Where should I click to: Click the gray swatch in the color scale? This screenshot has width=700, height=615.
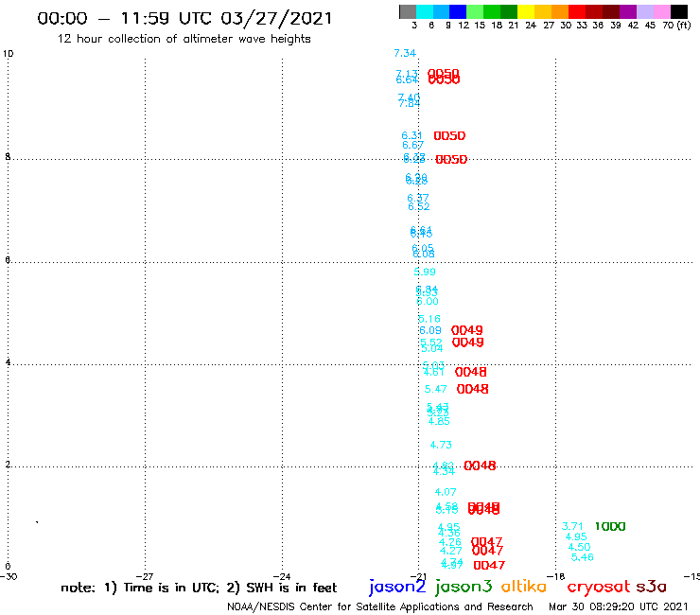[408, 11]
